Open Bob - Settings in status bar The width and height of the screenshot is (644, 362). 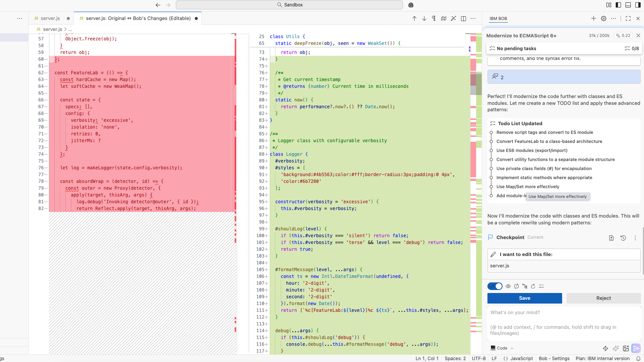554,359
